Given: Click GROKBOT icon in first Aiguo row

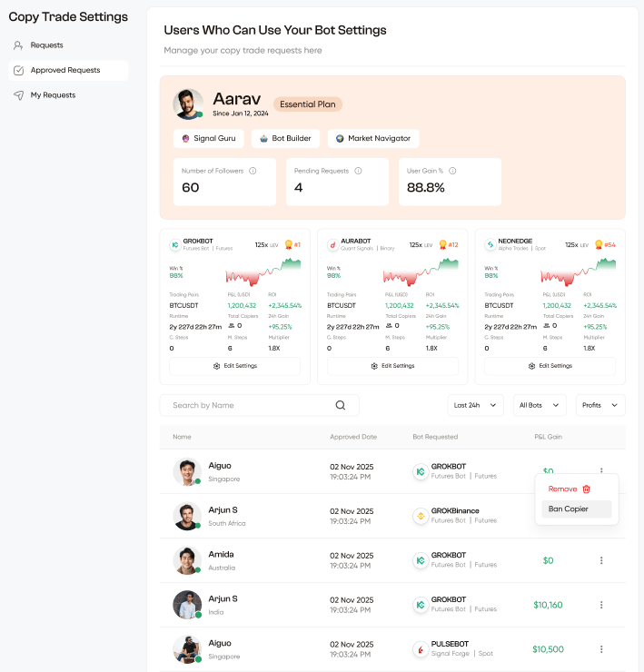Looking at the screenshot, I should coord(421,472).
